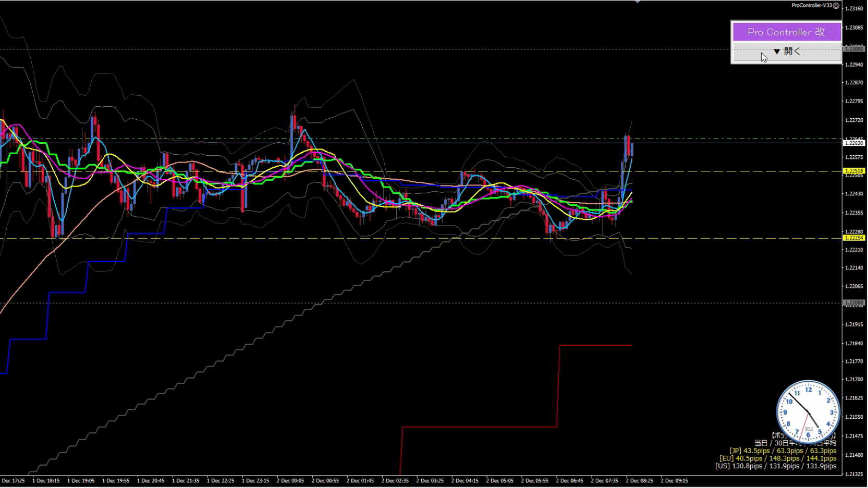The width and height of the screenshot is (868, 488).
Task: Click the time label 1 Dec 19:05
Action: pos(81,481)
